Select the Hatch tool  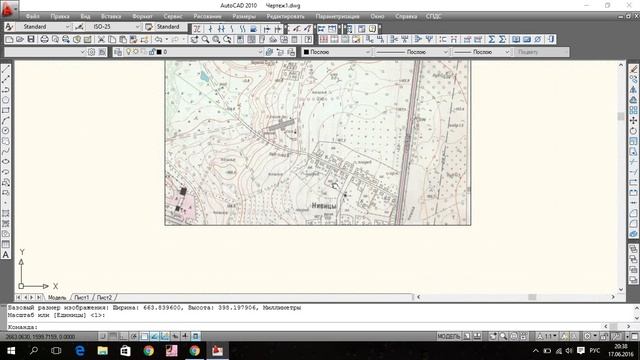click(6, 213)
